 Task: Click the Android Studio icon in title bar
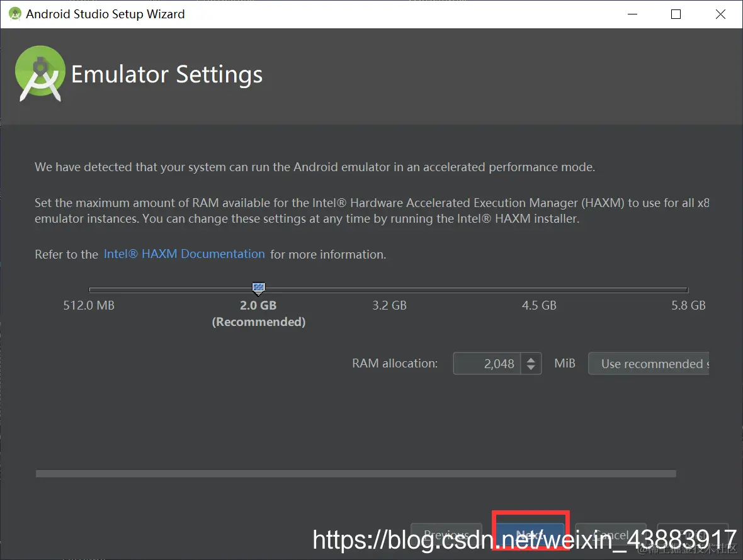click(x=15, y=14)
